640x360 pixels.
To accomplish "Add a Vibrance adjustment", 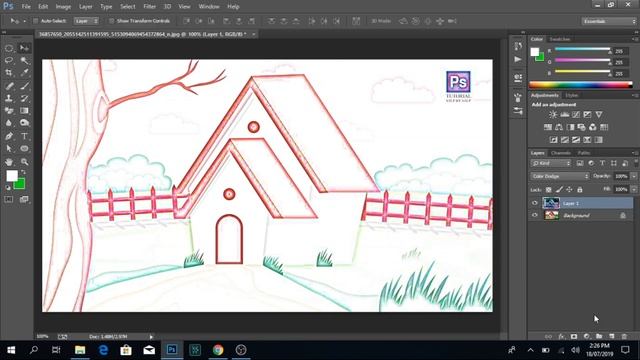I will click(599, 115).
